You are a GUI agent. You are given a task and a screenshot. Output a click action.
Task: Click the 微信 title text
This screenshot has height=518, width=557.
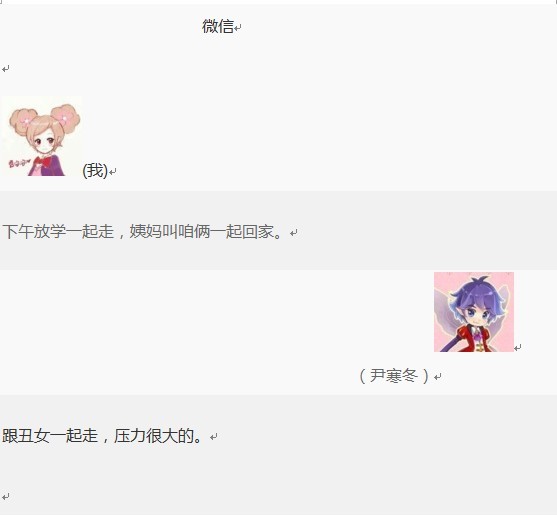[218, 27]
